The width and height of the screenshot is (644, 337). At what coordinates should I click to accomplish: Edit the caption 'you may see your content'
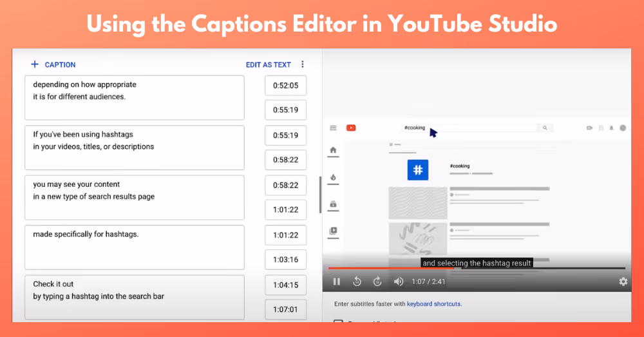pos(135,197)
